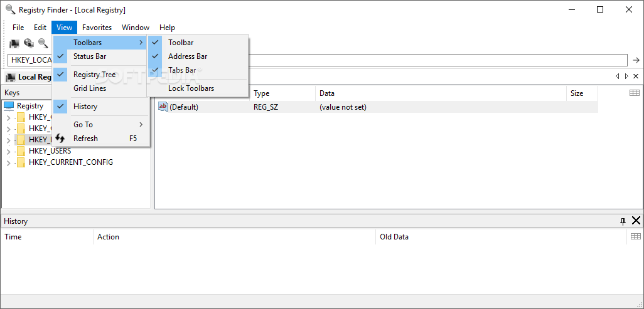This screenshot has height=309, width=644.
Task: Click the tab scroll left arrow
Action: (x=617, y=76)
